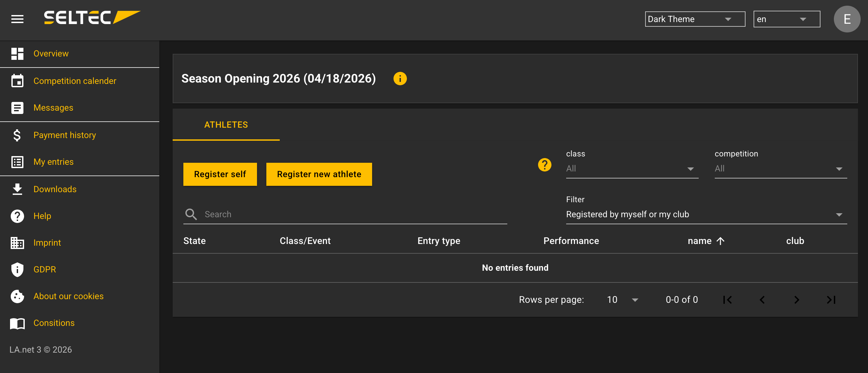
Task: Change the Rows per page value
Action: click(622, 299)
